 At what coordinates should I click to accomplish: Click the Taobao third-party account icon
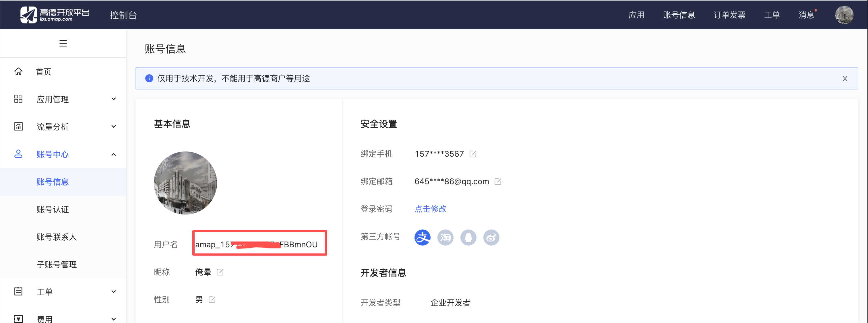(x=445, y=238)
